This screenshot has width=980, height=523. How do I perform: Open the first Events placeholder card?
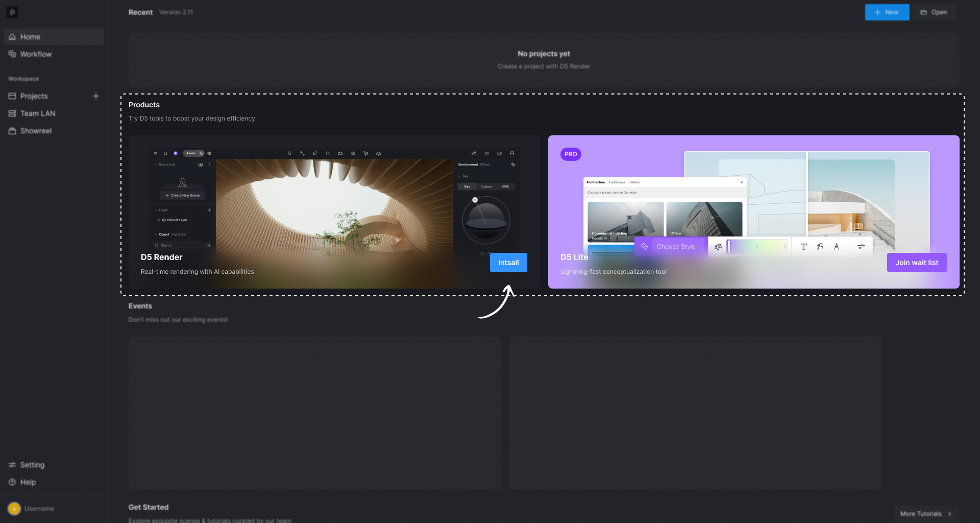(x=315, y=413)
